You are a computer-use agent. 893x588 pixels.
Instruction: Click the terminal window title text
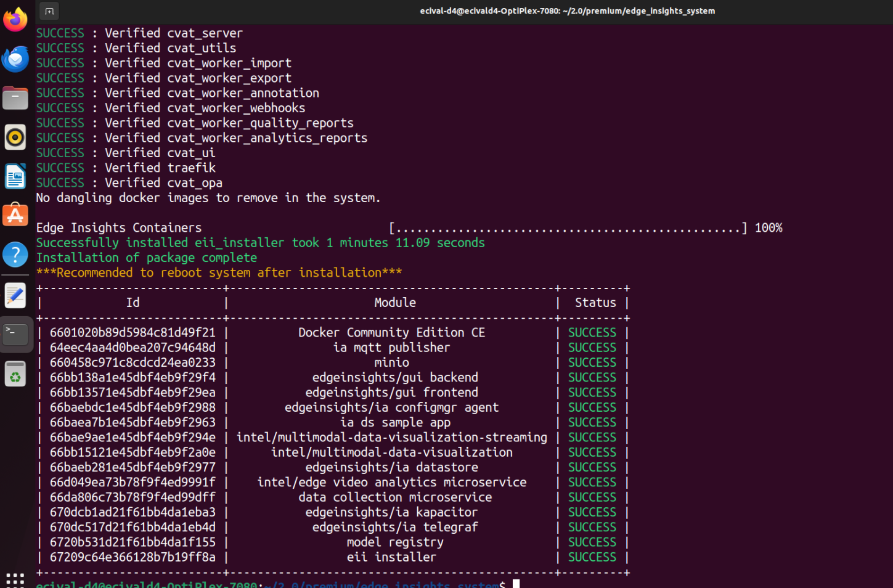(567, 11)
